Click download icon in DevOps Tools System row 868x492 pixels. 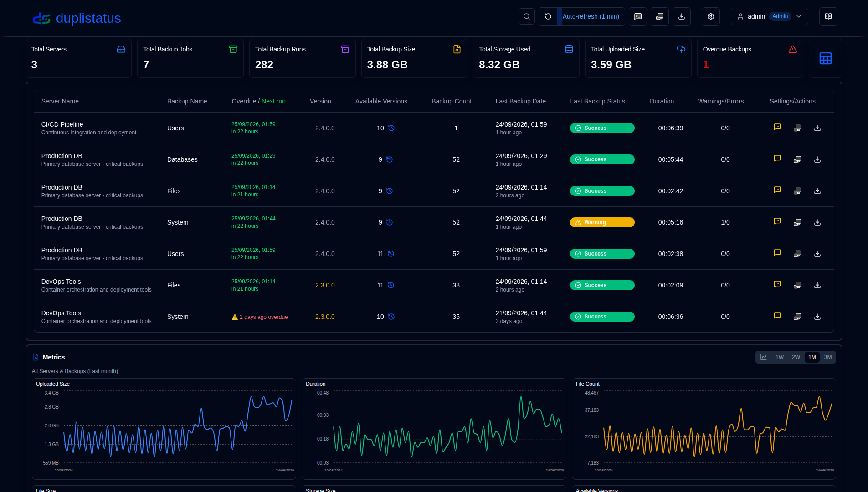pos(817,317)
